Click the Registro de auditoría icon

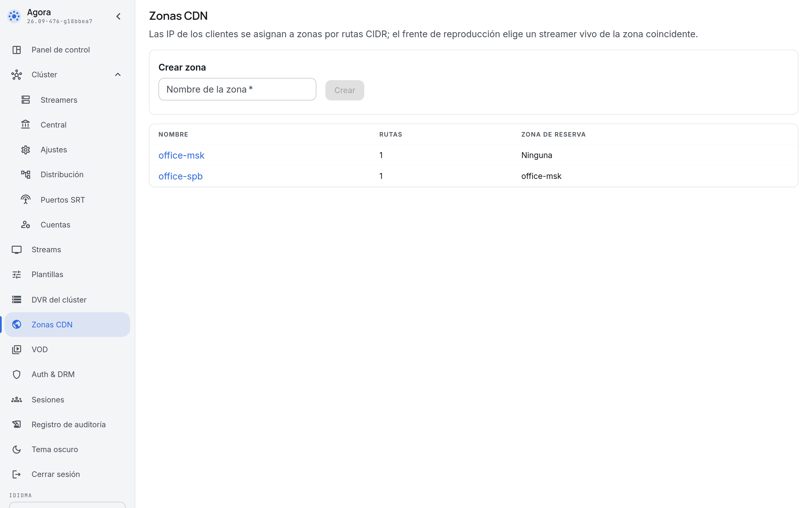pos(16,424)
